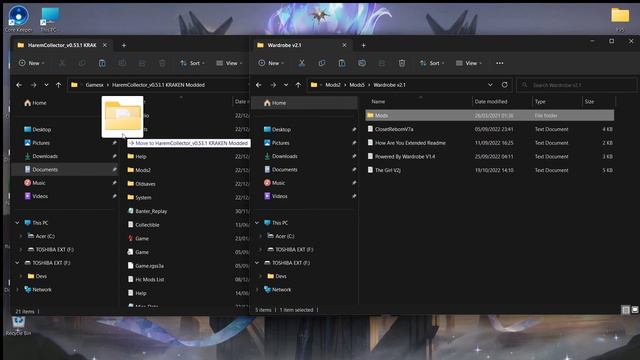This screenshot has width=640, height=360.
Task: Click Copy icon in Wardrobe v2.1 toolbar
Action: coord(322,63)
